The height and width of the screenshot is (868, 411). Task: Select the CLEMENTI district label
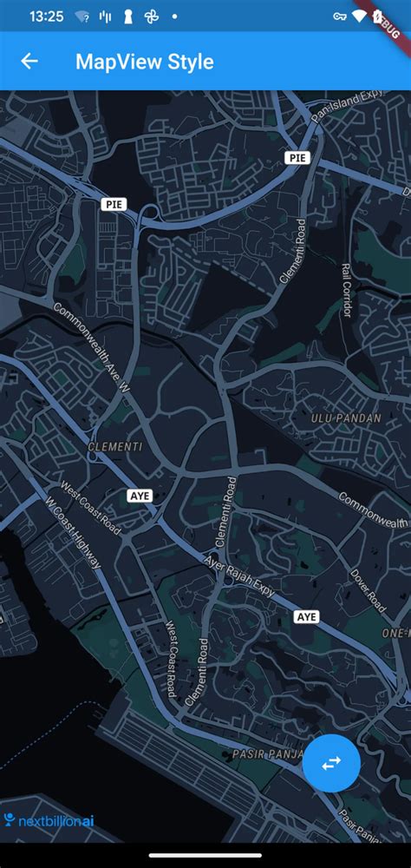click(115, 447)
